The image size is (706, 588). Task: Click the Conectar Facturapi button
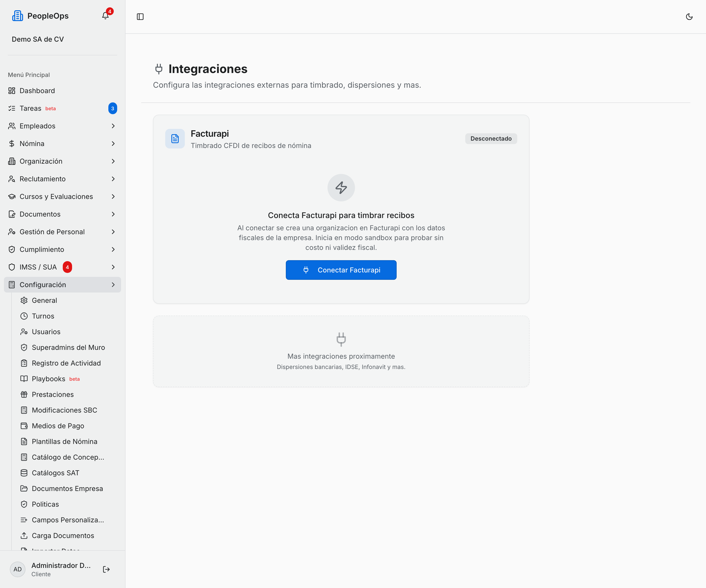pyautogui.click(x=341, y=270)
